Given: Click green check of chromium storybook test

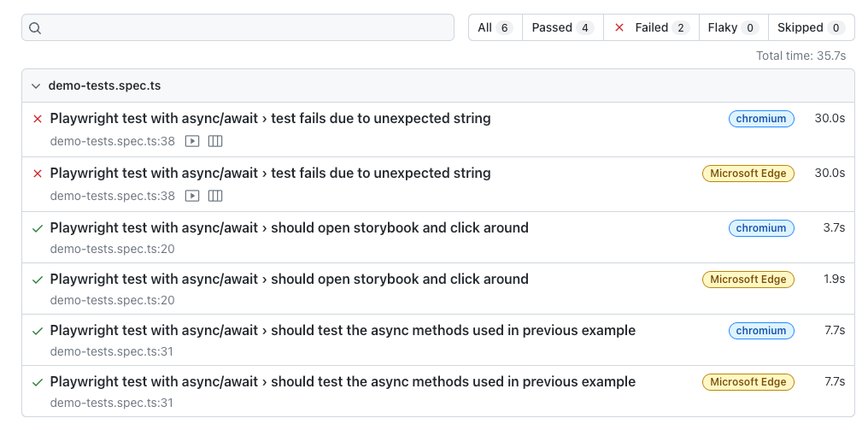Looking at the screenshot, I should [37, 228].
